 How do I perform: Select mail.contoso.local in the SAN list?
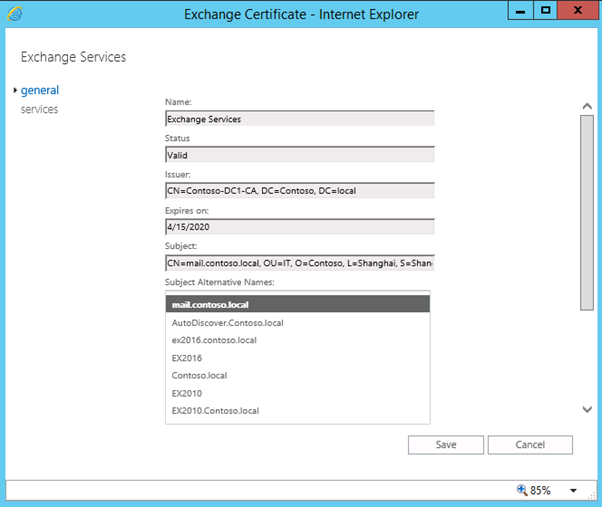coord(298,304)
